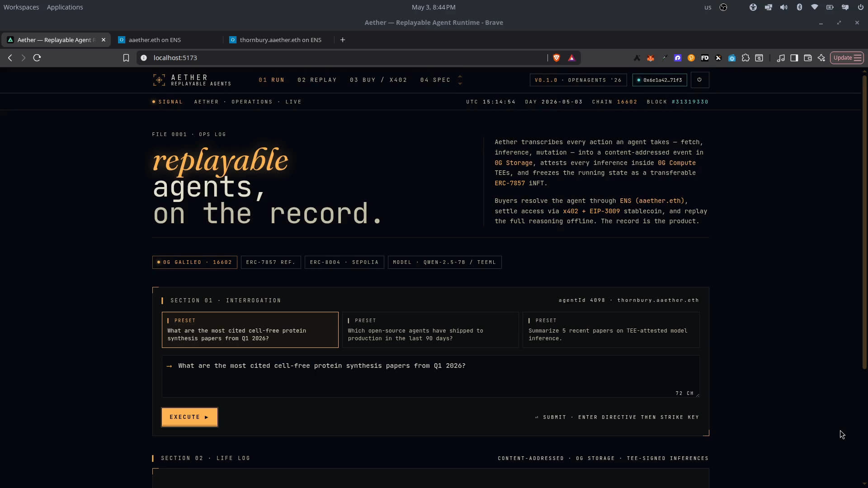
Task: Close the Aether Replayable Agent tab
Action: (104, 40)
